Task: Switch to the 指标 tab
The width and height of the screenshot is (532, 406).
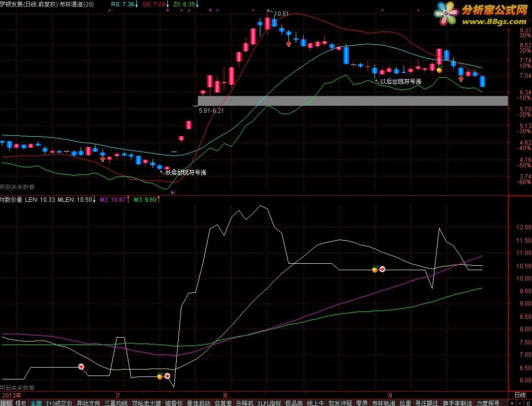Action: tap(6, 403)
